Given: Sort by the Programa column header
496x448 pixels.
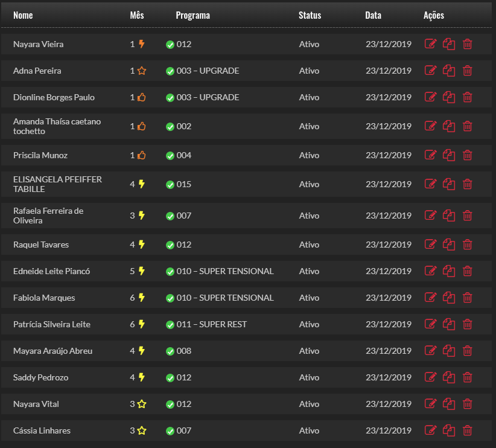Looking at the screenshot, I should [x=193, y=15].
